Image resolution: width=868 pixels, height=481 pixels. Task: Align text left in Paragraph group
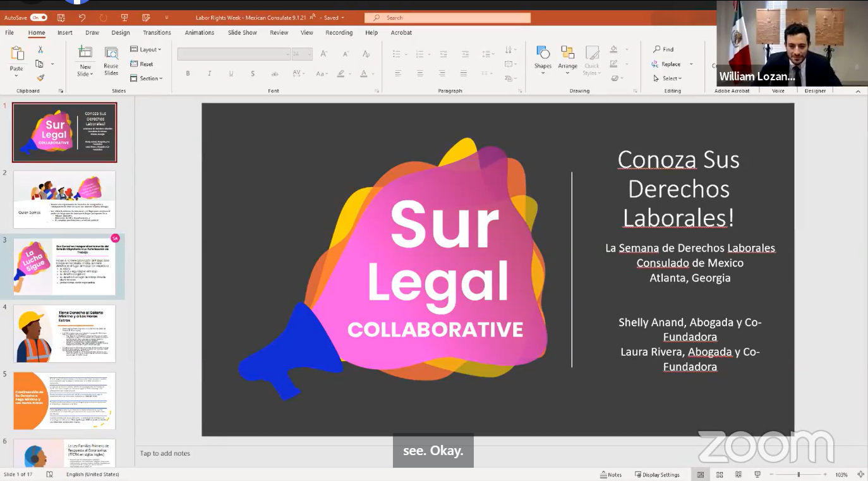[x=398, y=74]
